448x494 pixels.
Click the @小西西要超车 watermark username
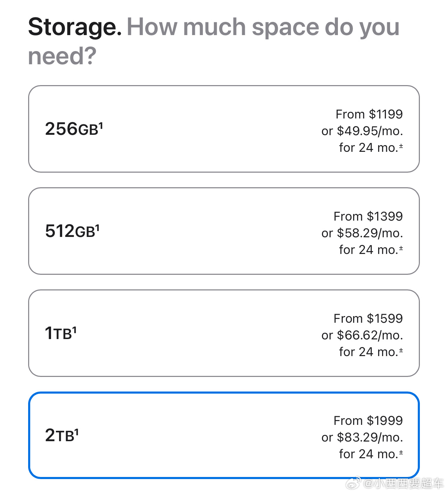[404, 483]
